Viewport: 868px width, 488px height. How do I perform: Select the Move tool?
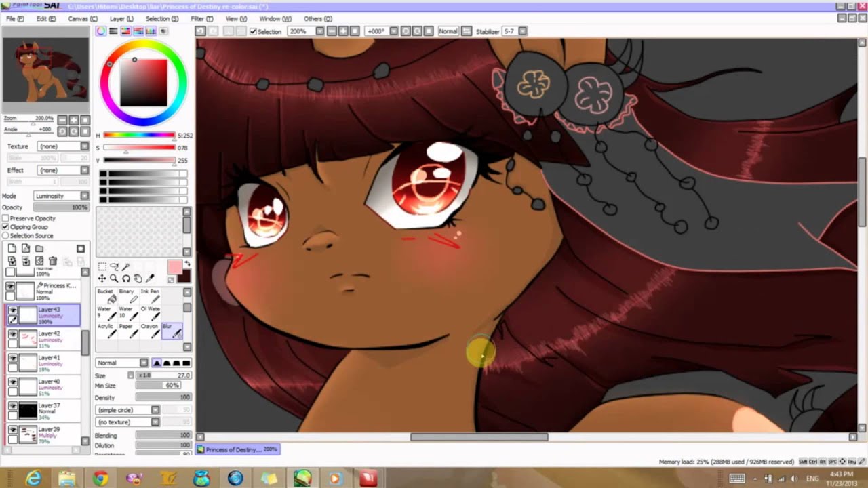(x=102, y=279)
